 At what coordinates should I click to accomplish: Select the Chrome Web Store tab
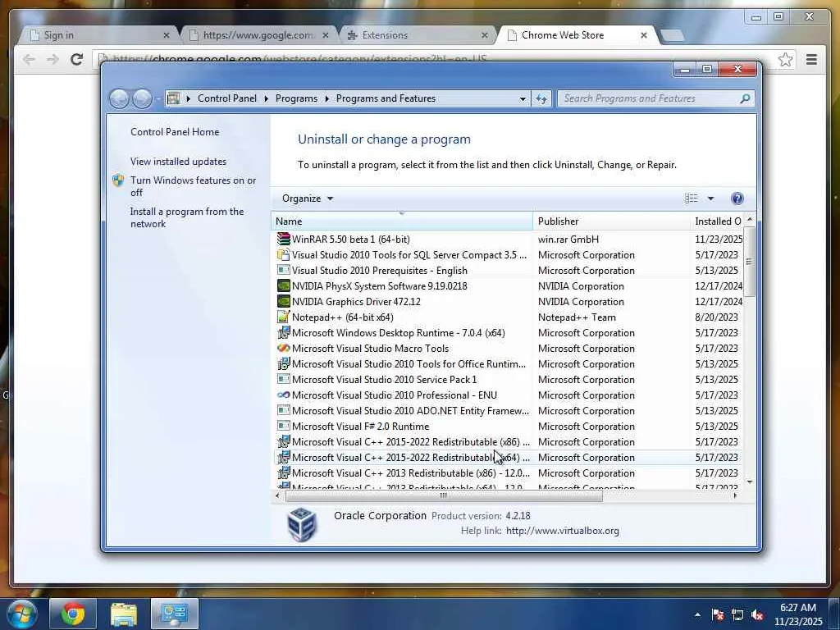pos(576,35)
